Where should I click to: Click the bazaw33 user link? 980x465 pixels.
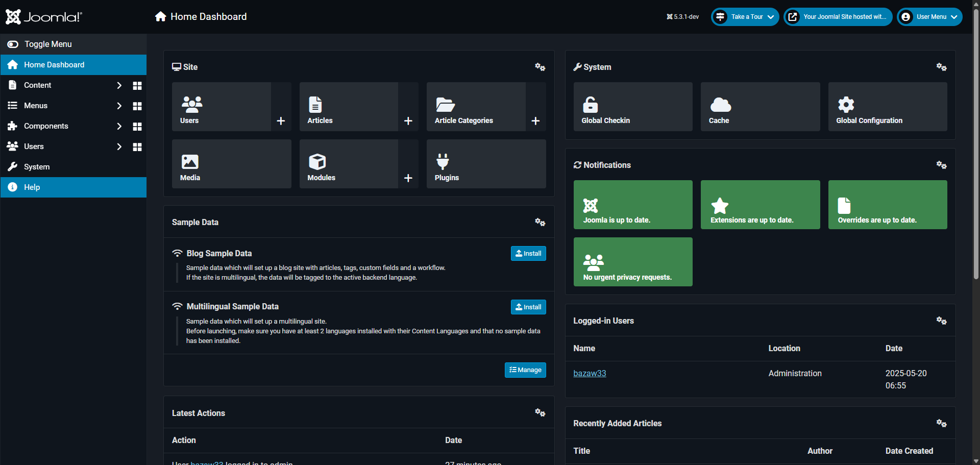pyautogui.click(x=590, y=373)
